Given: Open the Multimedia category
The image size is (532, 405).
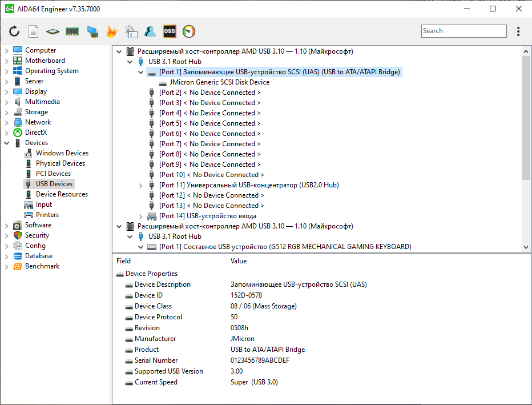Looking at the screenshot, I should 42,102.
